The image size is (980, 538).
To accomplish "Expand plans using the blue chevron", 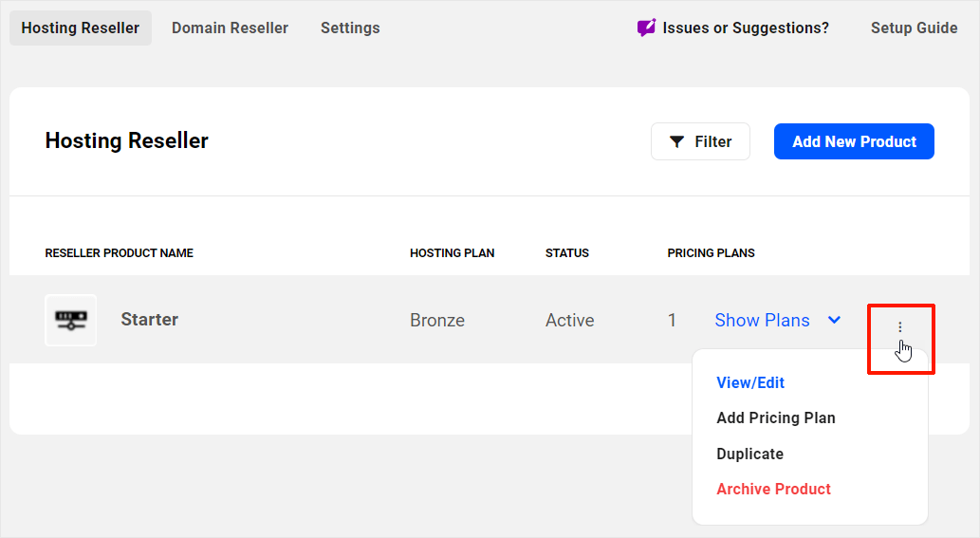I will (834, 320).
